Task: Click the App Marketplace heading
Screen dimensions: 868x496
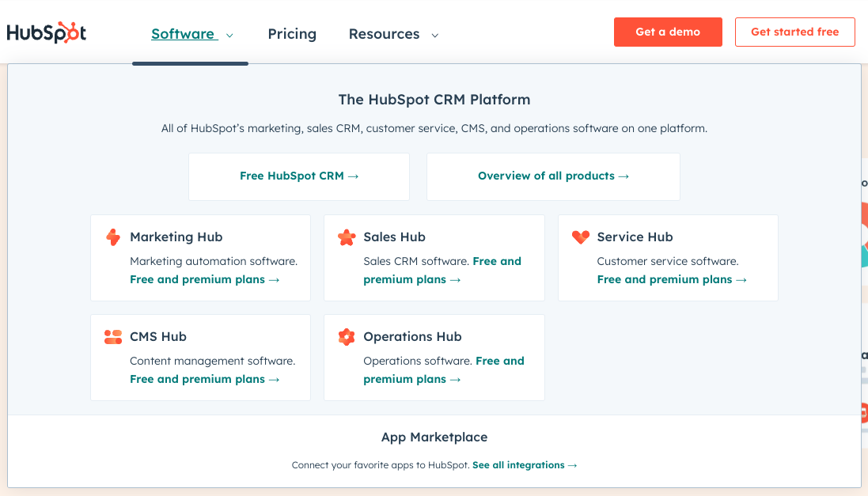Action: pyautogui.click(x=434, y=437)
